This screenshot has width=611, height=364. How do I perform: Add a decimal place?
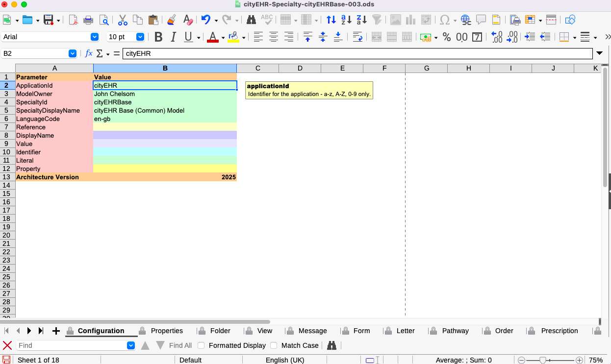497,37
